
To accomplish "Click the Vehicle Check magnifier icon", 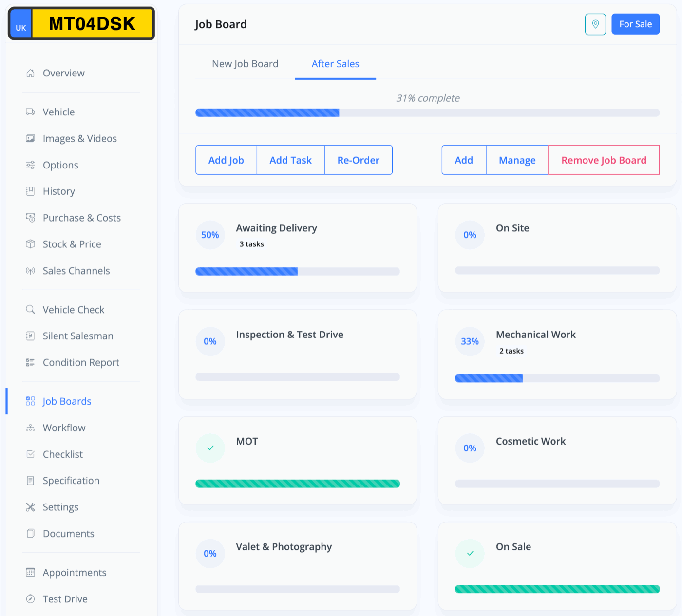I will click(x=30, y=310).
